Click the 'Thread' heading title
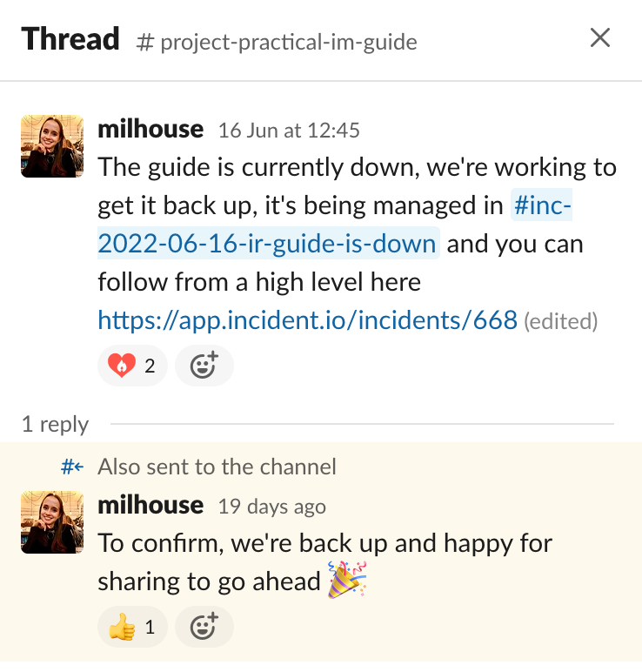This screenshot has width=642, height=672. (70, 38)
